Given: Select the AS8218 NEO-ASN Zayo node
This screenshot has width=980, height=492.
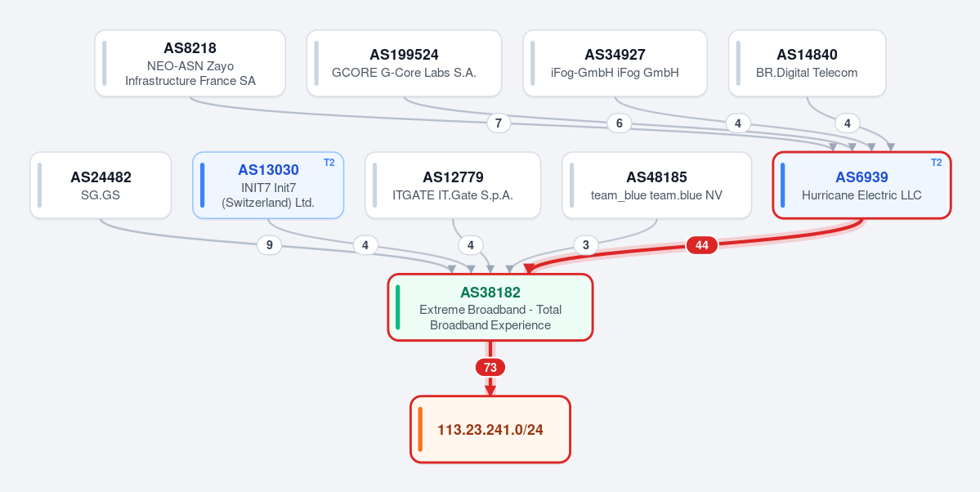Looking at the screenshot, I should [x=190, y=63].
